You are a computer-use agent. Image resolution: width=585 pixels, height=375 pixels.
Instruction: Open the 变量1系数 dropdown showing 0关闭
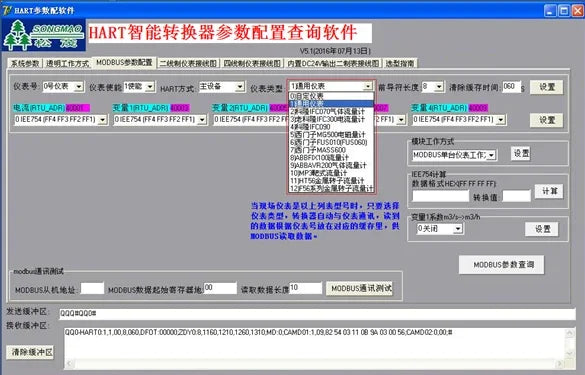(458, 229)
